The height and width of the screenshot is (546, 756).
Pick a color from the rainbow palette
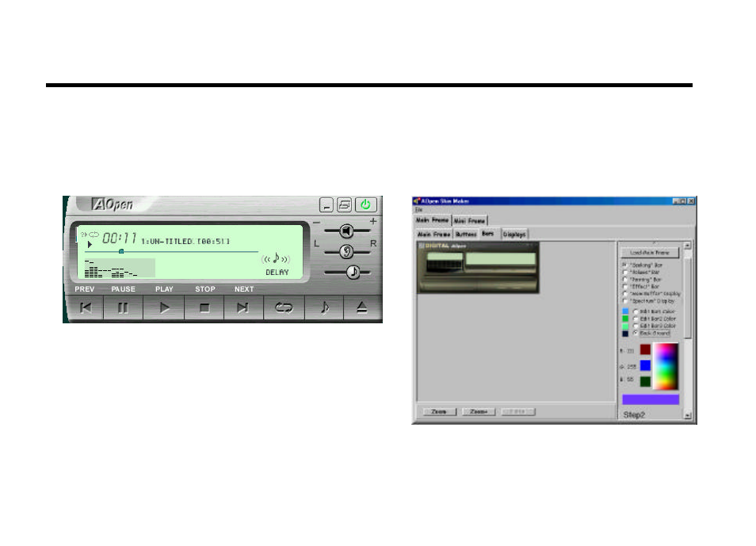tap(666, 366)
